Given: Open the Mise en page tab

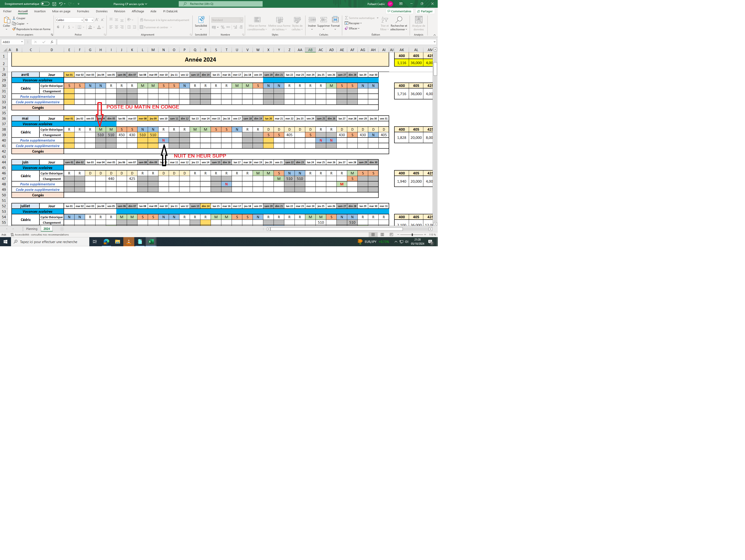Looking at the screenshot, I should pyautogui.click(x=61, y=11).
